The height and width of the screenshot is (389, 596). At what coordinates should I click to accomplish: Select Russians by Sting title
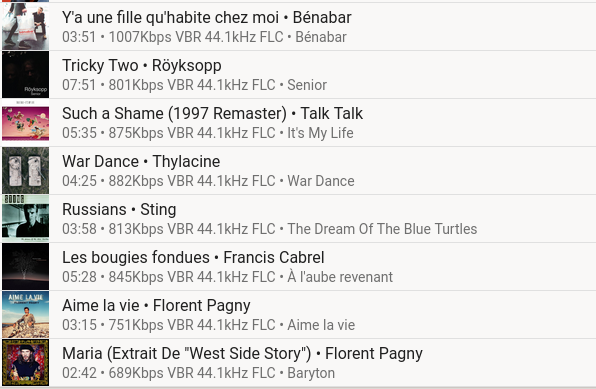pos(119,209)
